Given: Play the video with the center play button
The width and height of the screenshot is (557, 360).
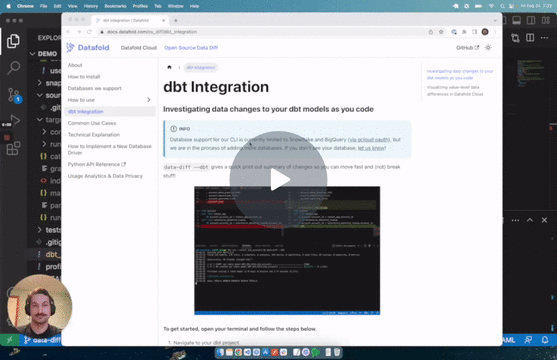Looking at the screenshot, I should (278, 180).
